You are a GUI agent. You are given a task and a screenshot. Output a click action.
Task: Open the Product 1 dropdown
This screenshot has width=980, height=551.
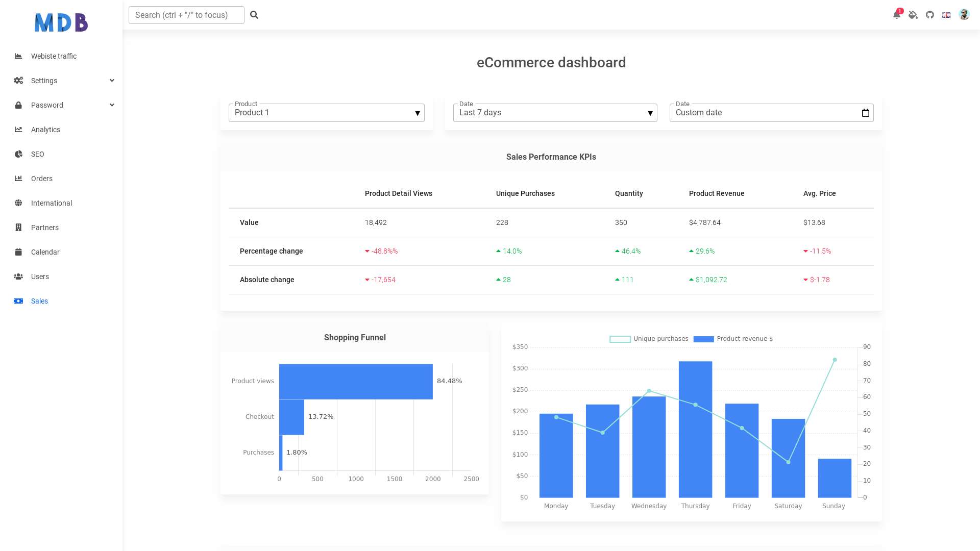click(x=327, y=113)
